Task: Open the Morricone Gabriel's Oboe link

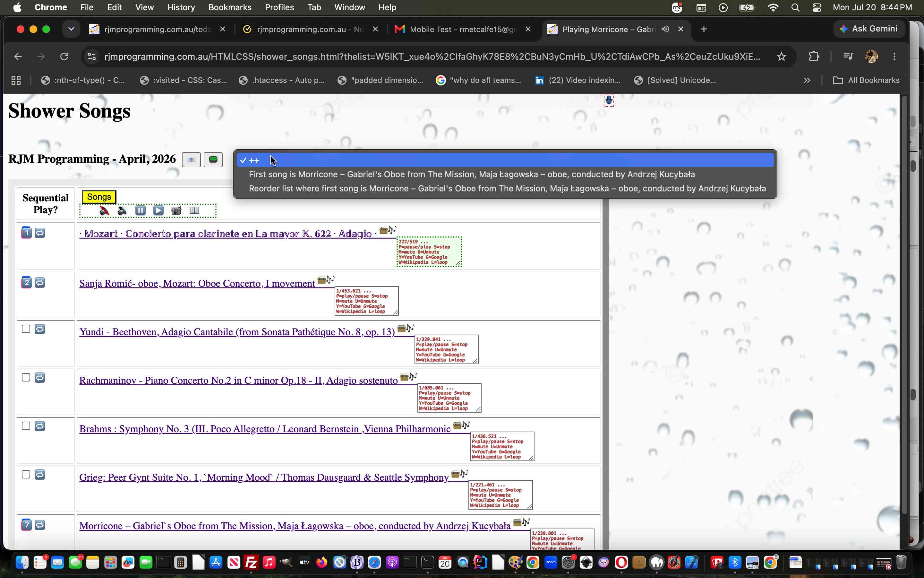Action: (295, 526)
